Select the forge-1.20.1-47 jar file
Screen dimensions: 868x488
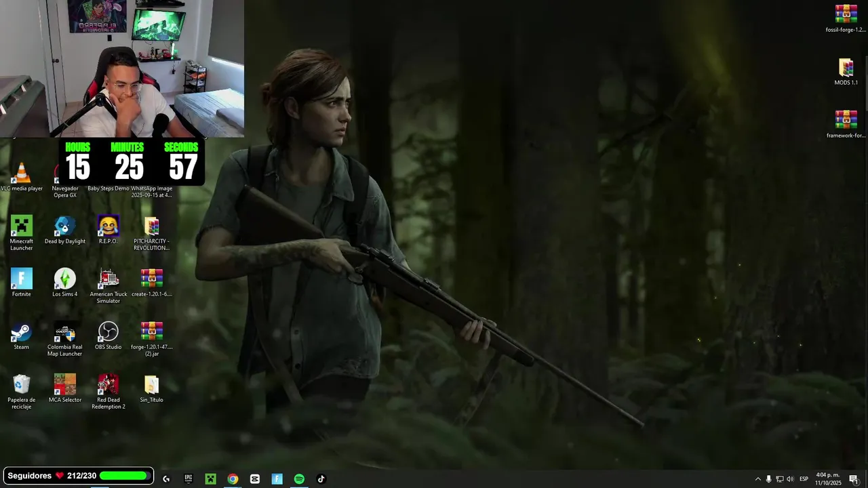[x=151, y=339]
